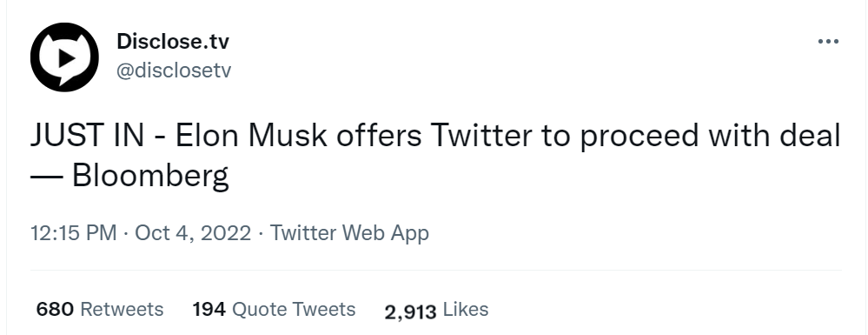Click the Oct 4, 2022 date
The height and width of the screenshot is (335, 868).
tap(193, 233)
